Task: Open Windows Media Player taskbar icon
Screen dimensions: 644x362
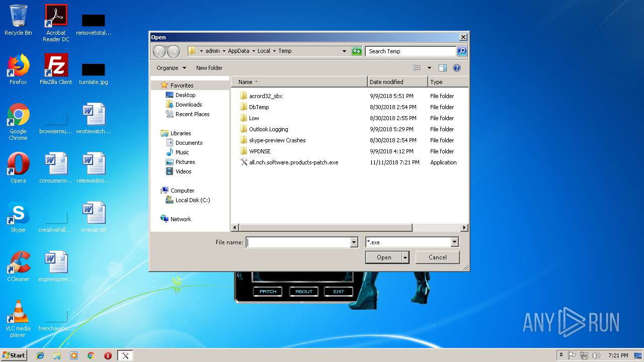Action: (74, 355)
